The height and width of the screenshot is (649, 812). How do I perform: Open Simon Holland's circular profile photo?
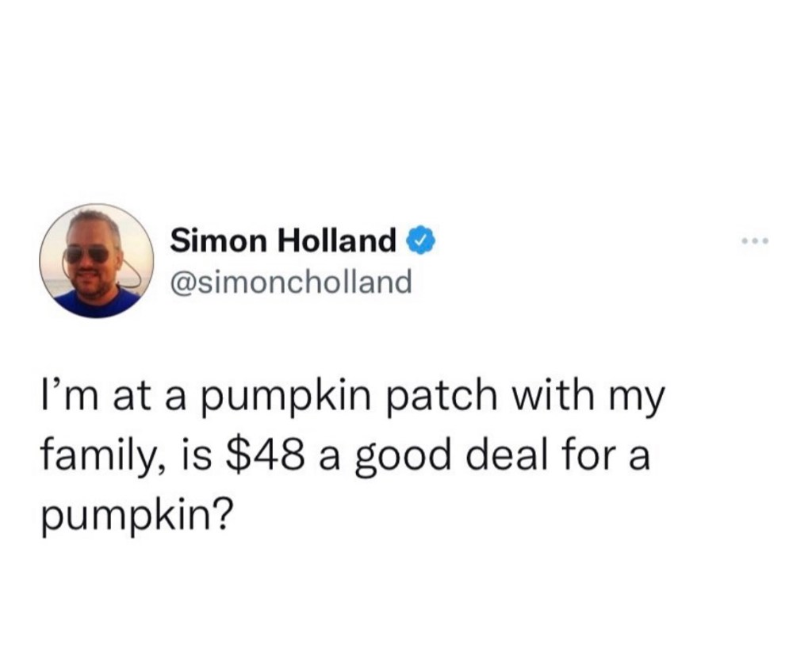(x=96, y=260)
